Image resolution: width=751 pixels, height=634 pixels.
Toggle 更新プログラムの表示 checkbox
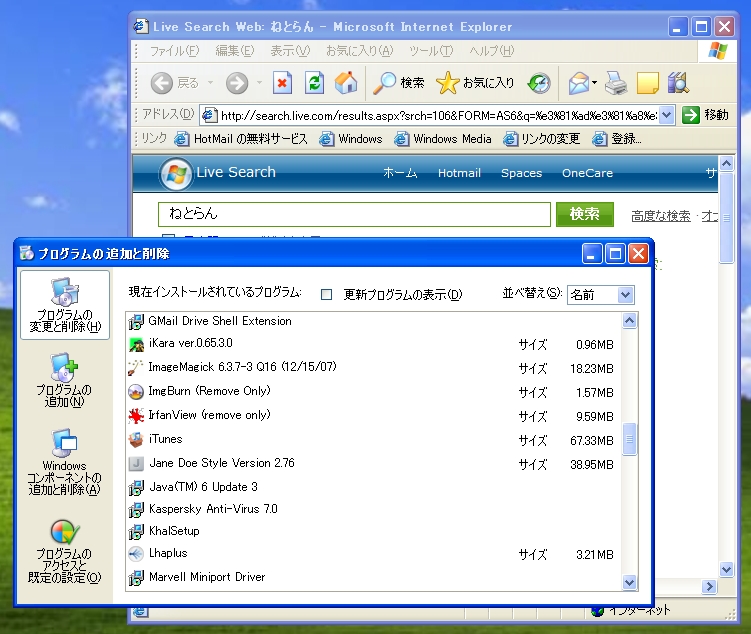click(x=326, y=294)
